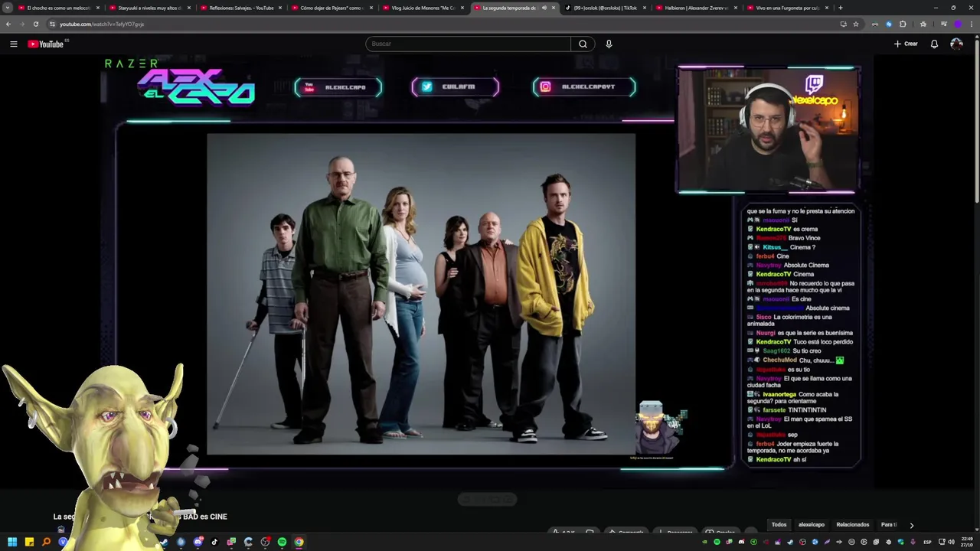Screen dimensions: 980x551
Task: Open OBS Studio from the taskbar
Action: pos(265,542)
